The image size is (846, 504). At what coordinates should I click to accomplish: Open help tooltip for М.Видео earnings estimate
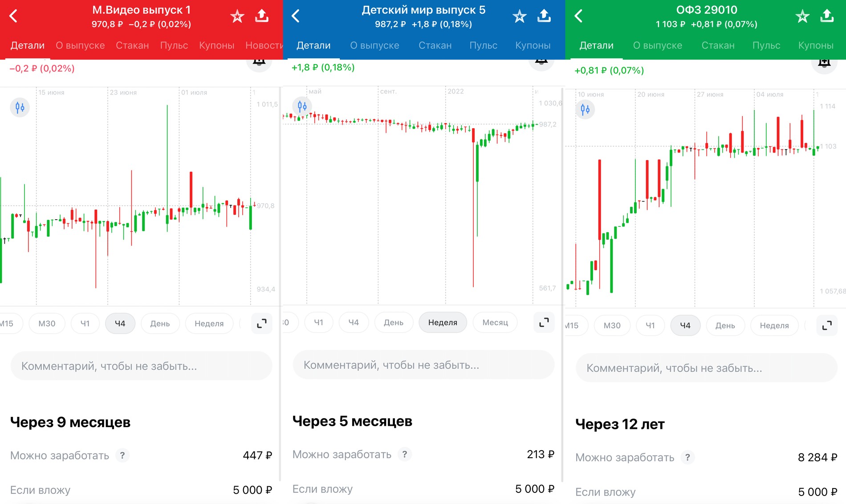[122, 455]
